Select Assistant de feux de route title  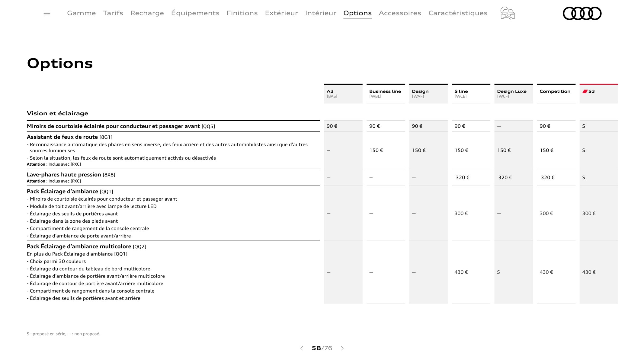pos(69,137)
